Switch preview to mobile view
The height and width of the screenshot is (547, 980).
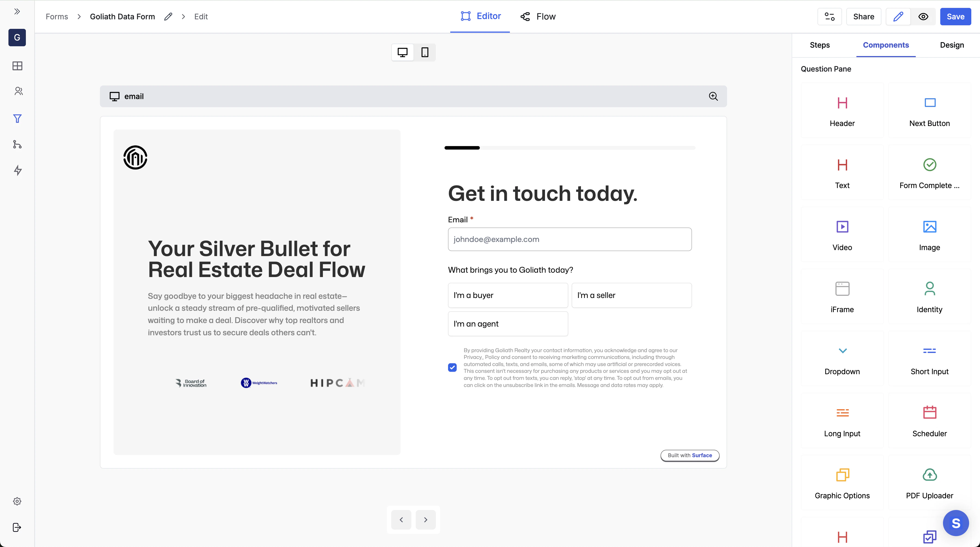pyautogui.click(x=425, y=52)
